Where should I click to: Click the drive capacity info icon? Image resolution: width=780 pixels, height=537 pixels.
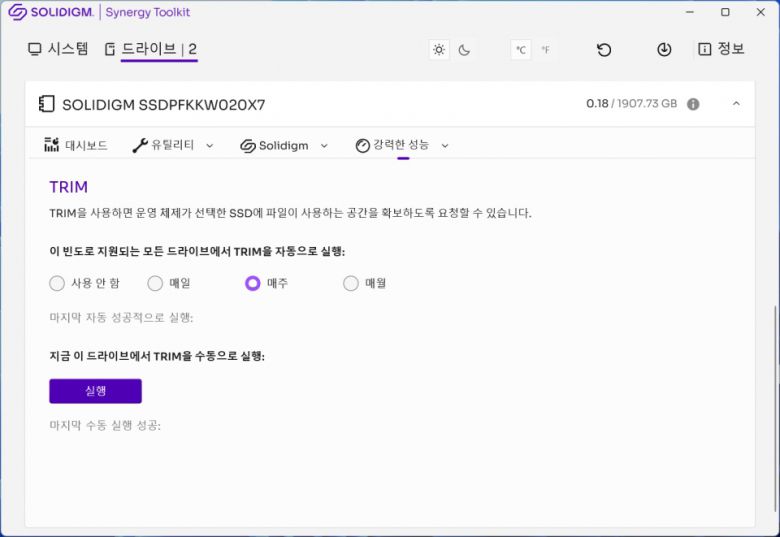tap(693, 104)
